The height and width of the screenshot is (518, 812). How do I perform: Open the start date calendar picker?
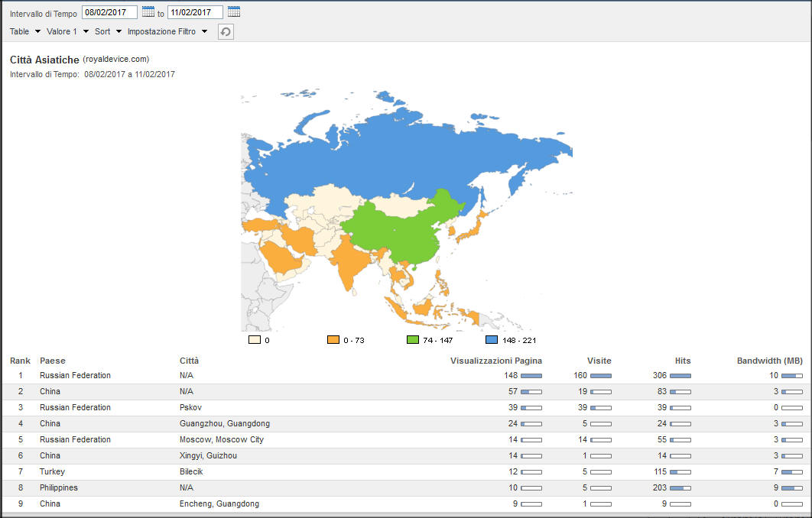[148, 11]
